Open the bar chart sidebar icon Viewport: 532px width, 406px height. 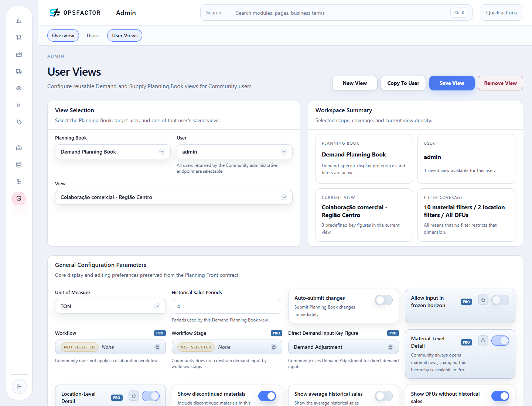pos(19,21)
